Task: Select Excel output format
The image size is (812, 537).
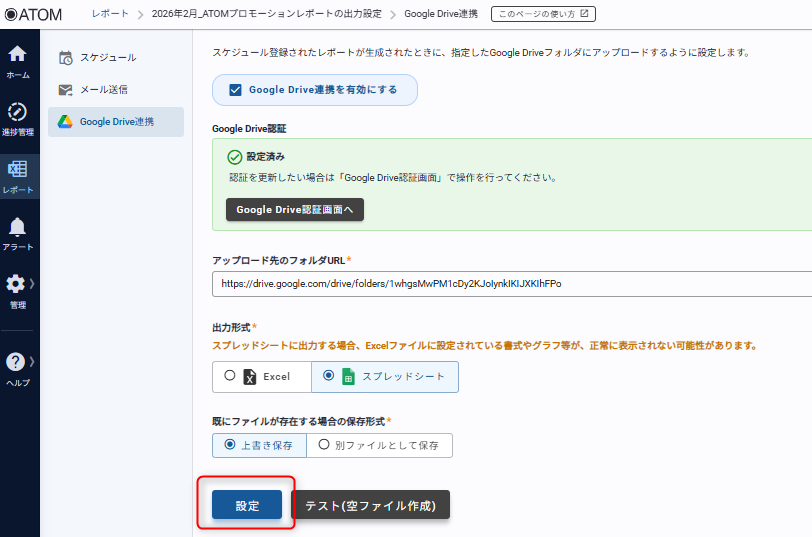Action: pyautogui.click(x=231, y=376)
